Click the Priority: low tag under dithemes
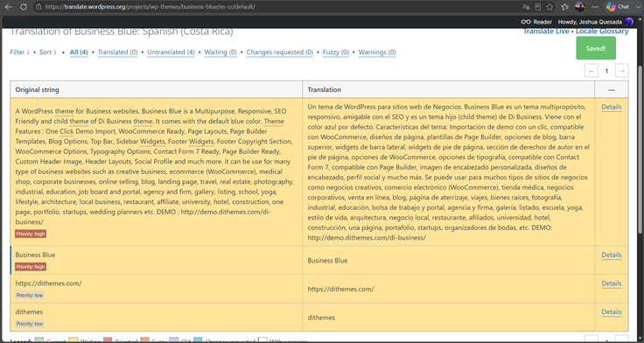The width and height of the screenshot is (644, 343). pos(30,324)
